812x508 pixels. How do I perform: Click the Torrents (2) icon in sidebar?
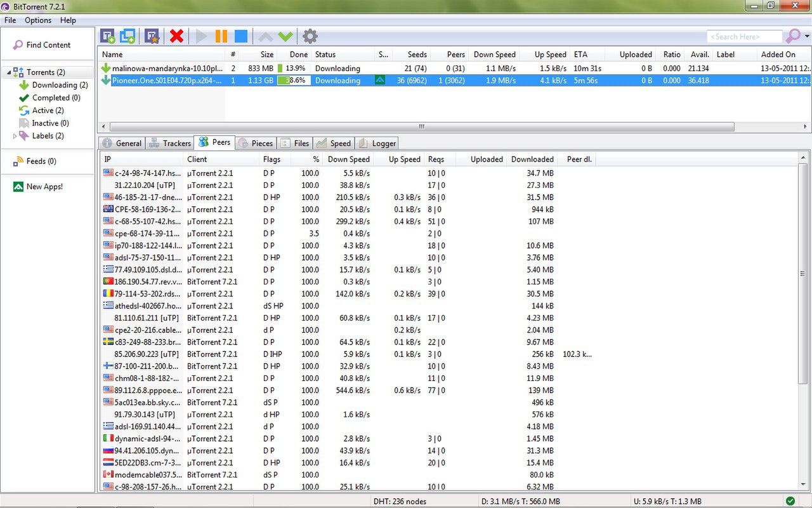18,72
